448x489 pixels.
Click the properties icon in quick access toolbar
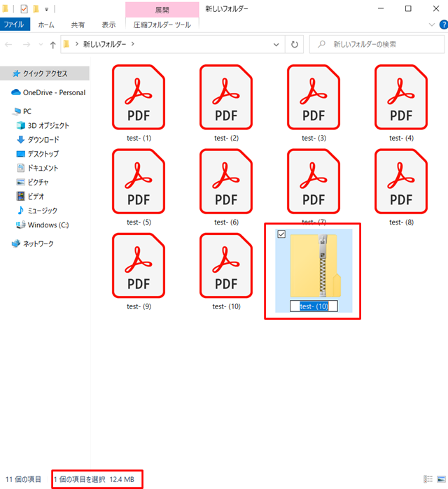coord(24,9)
